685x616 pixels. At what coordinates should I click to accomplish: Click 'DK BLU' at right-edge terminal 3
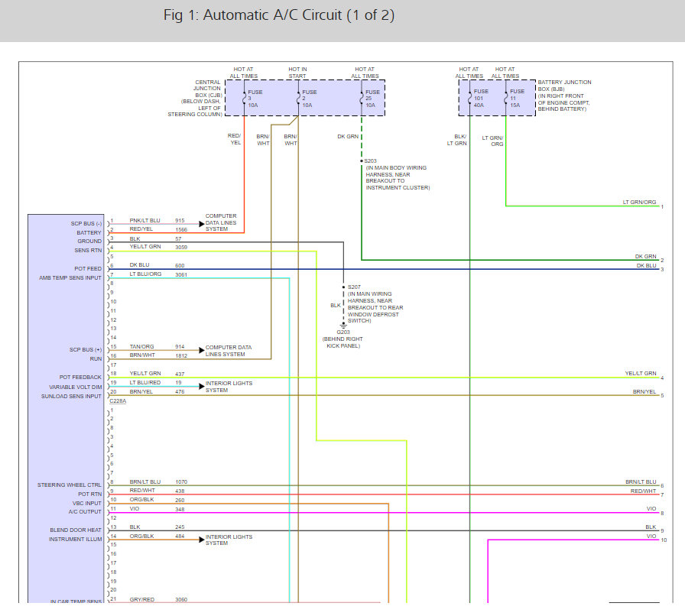tap(646, 266)
